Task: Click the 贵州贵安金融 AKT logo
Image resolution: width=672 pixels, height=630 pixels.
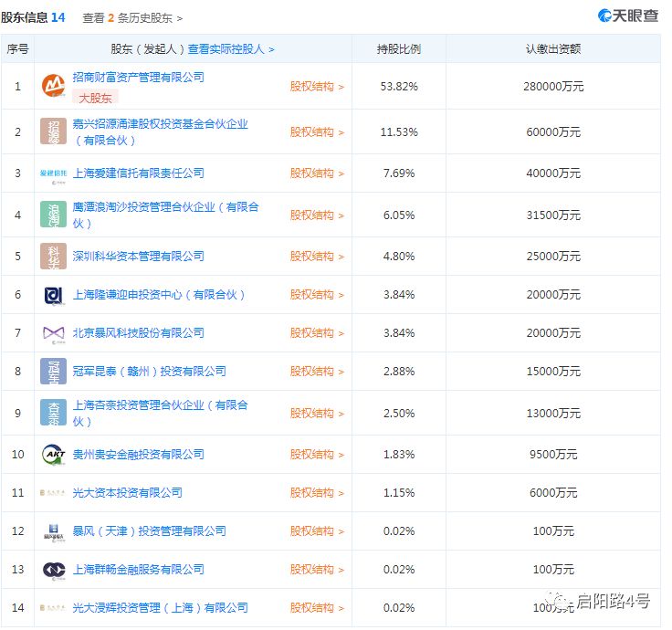Action: (x=53, y=455)
